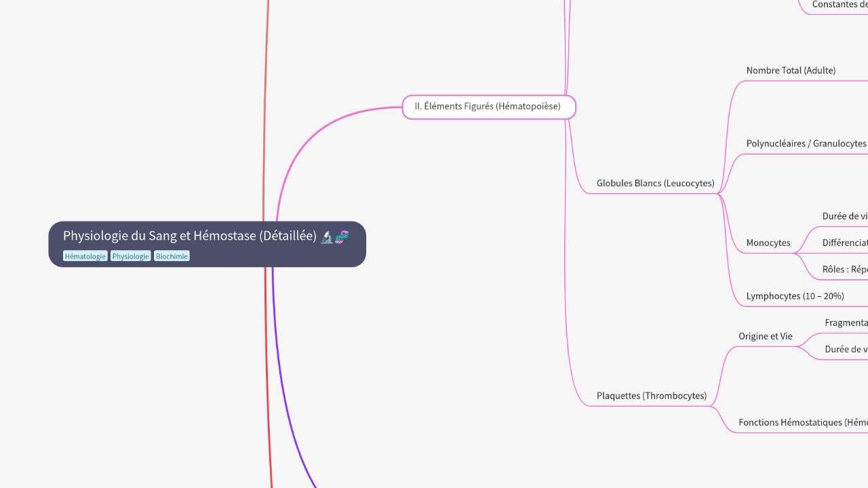Click the DNA emoji beside the central title
Image resolution: width=868 pixels, height=488 pixels.
[342, 236]
